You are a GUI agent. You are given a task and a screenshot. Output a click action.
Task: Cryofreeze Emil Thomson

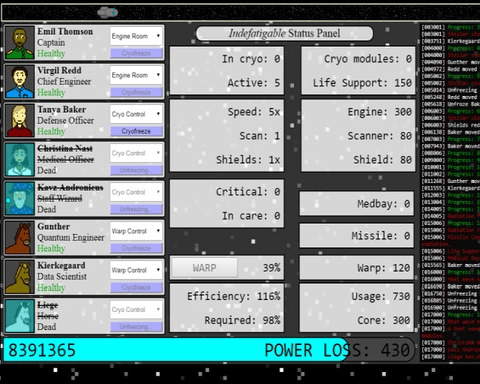136,53
